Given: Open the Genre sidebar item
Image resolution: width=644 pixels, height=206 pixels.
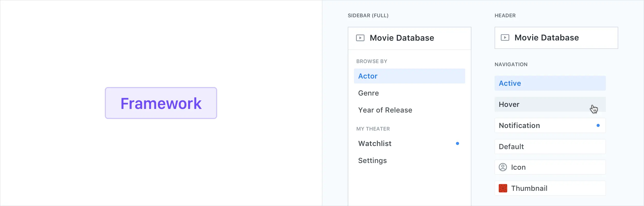Looking at the screenshot, I should pyautogui.click(x=369, y=93).
